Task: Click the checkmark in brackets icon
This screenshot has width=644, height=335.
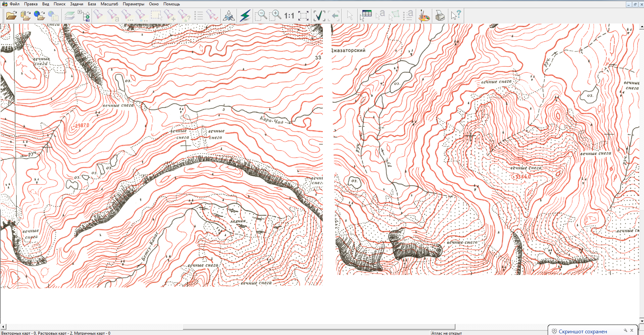Action: 319,16
